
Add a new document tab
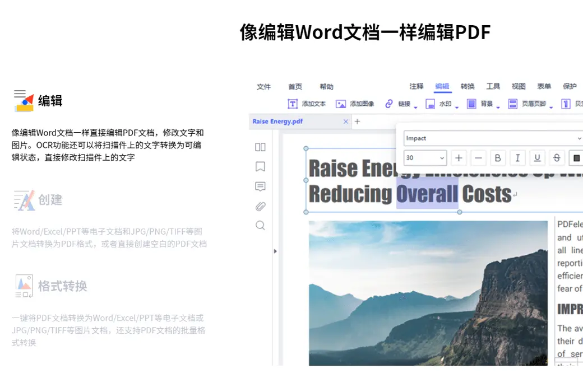pos(357,122)
